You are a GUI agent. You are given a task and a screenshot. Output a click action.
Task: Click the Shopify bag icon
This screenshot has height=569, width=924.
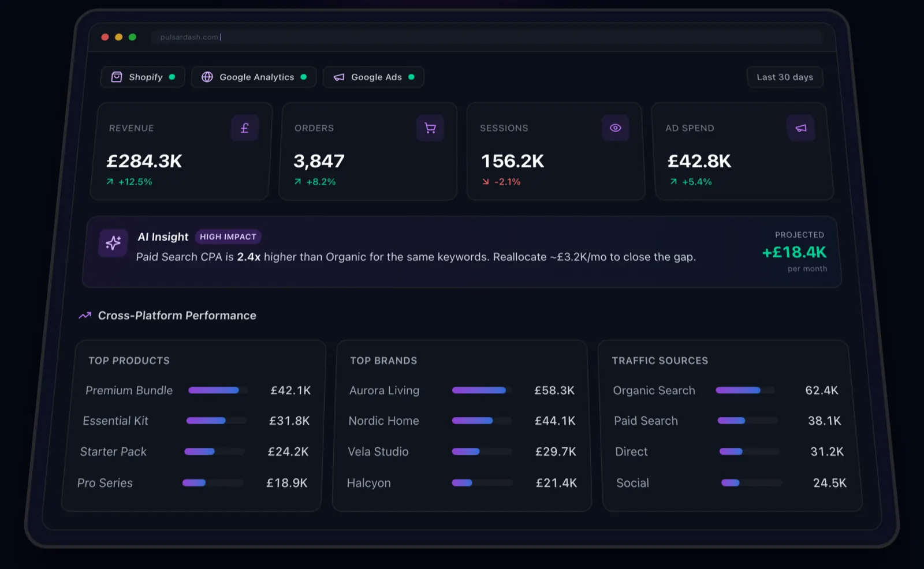tap(117, 77)
